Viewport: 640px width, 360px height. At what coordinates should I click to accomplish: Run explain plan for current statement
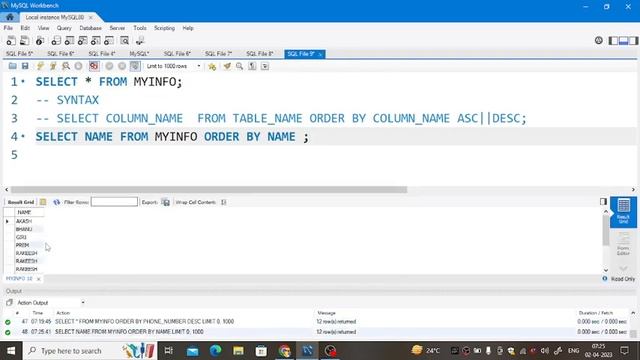(x=66, y=66)
